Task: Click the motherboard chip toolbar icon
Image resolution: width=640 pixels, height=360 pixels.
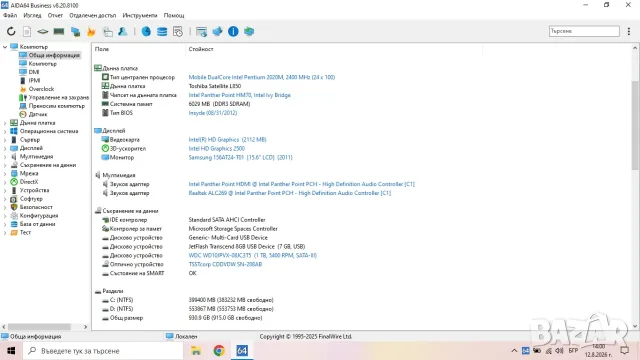Action: pyautogui.click(x=42, y=31)
